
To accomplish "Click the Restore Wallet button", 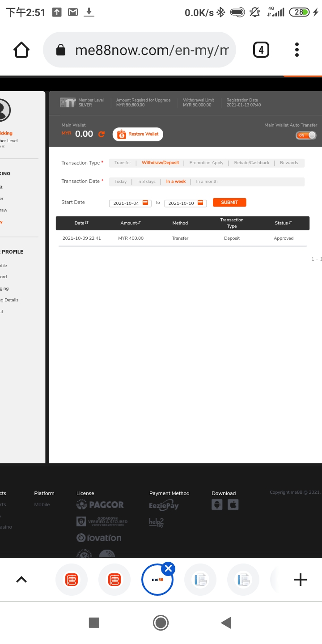I will (138, 134).
